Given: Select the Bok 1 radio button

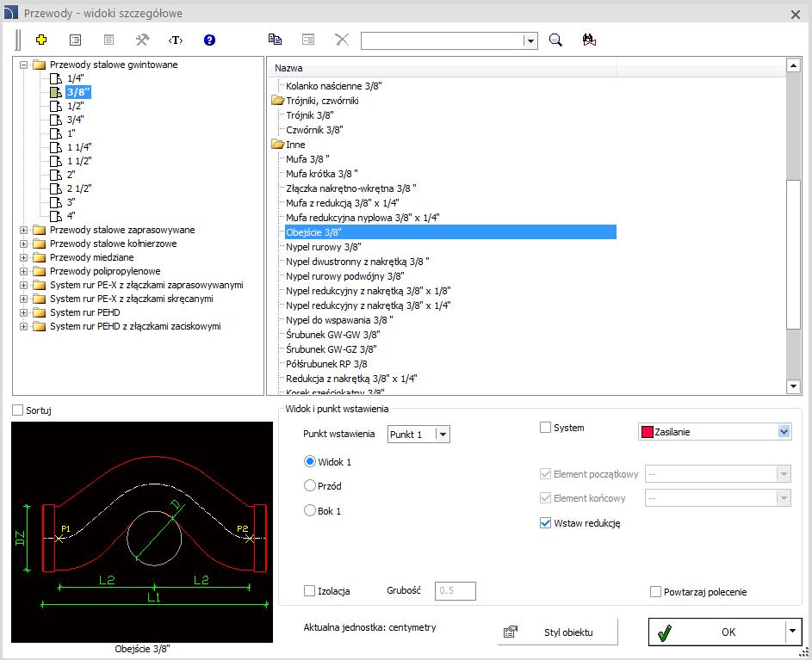Looking at the screenshot, I should pyautogui.click(x=310, y=510).
